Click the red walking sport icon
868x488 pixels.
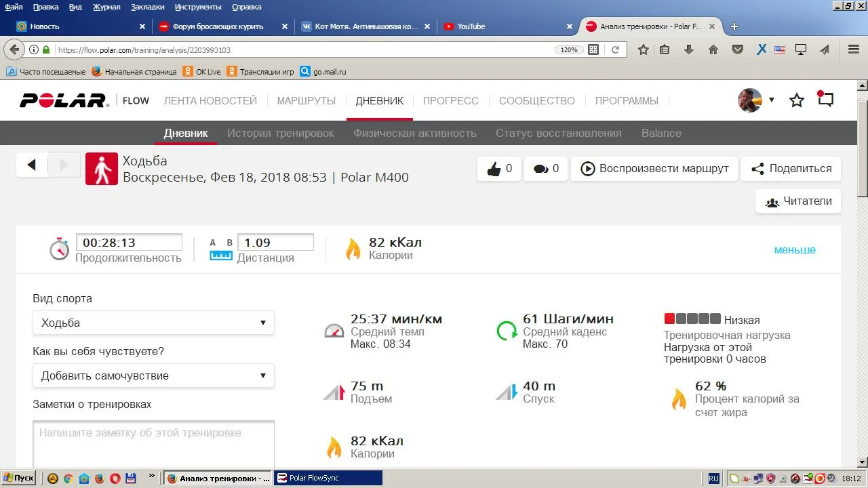[x=102, y=169]
